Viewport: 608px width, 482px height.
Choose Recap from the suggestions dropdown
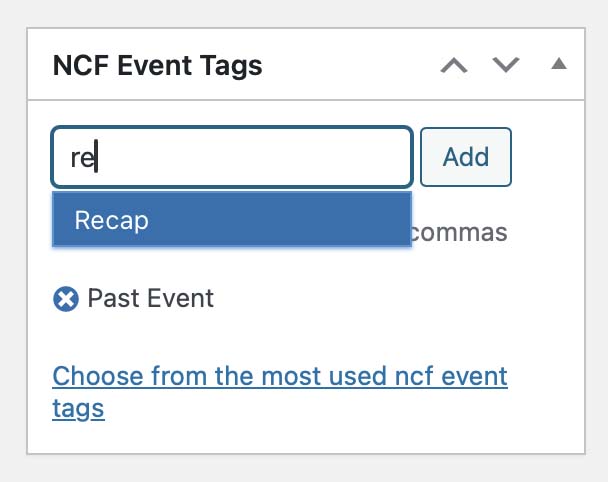[231, 219]
